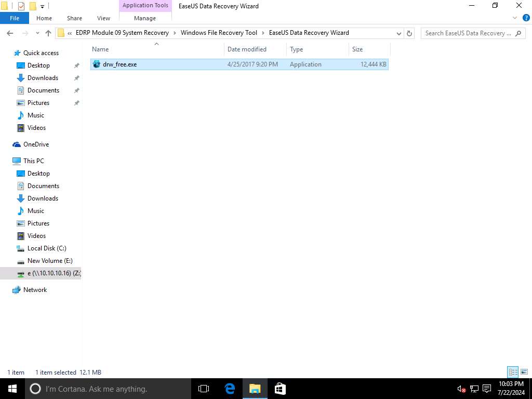Open the Help question mark icon
Screen dimensions: 532x399
pyautogui.click(x=526, y=18)
